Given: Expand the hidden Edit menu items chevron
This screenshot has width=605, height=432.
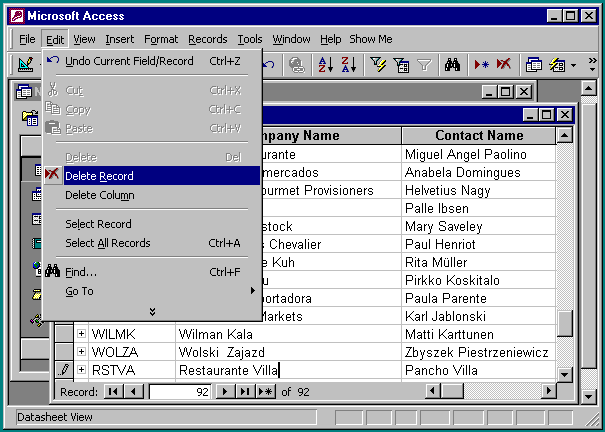Looking at the screenshot, I should pos(152,311).
